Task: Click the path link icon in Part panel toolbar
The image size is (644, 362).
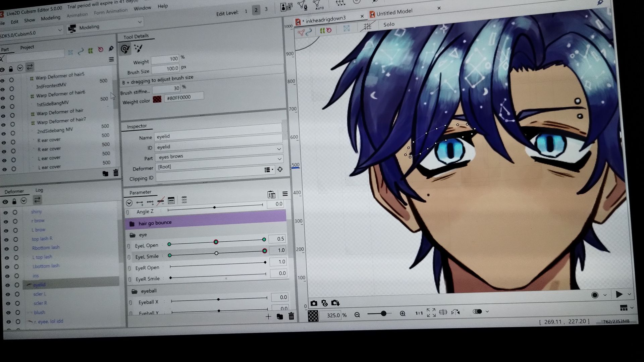Action: 80,51
